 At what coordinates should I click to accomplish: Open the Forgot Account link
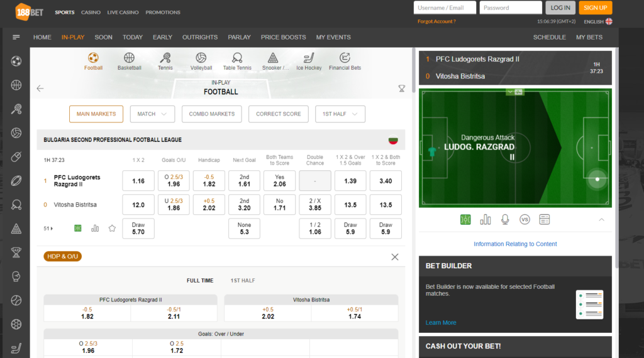tap(436, 21)
